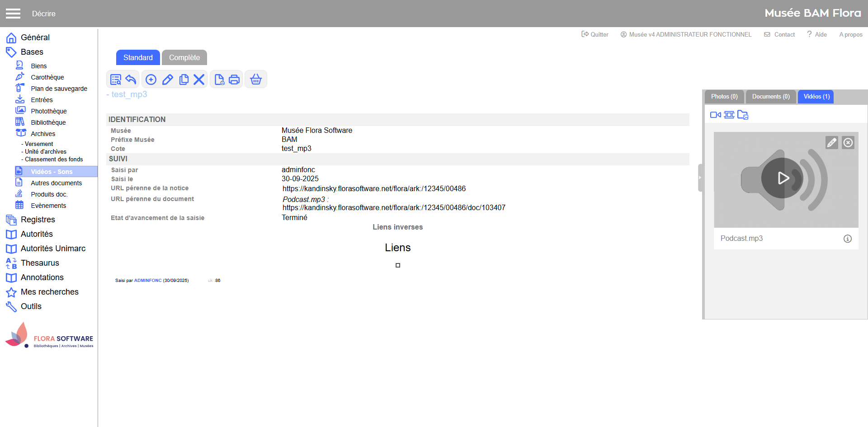Click the pencil edit record icon in toolbar

pyautogui.click(x=167, y=80)
